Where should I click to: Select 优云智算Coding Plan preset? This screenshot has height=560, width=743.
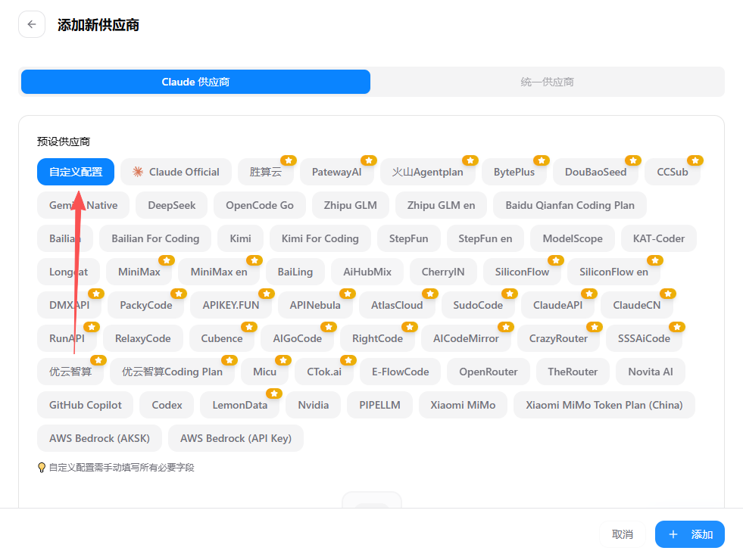pos(173,372)
